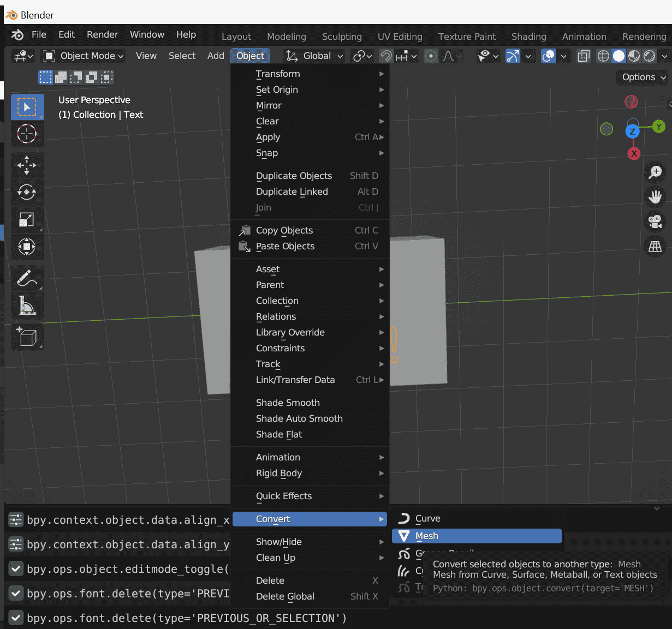This screenshot has height=629, width=672.
Task: Click the pan view hand icon
Action: coord(655,197)
